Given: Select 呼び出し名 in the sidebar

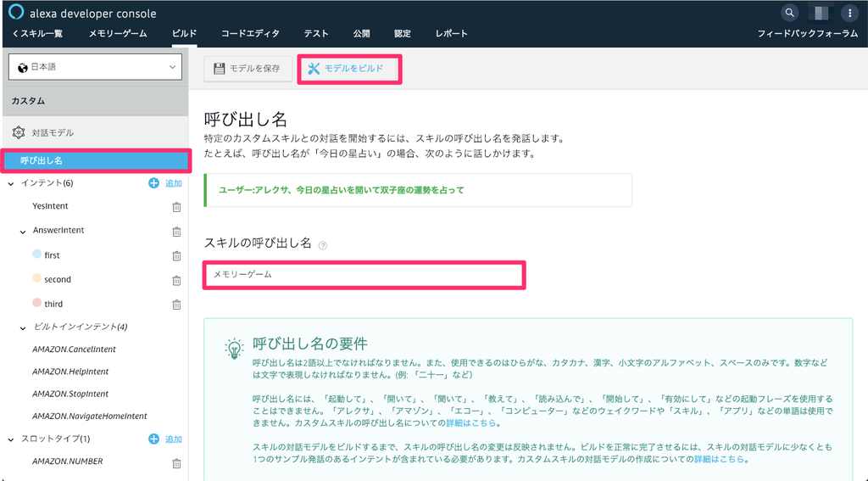Looking at the screenshot, I should (97, 160).
